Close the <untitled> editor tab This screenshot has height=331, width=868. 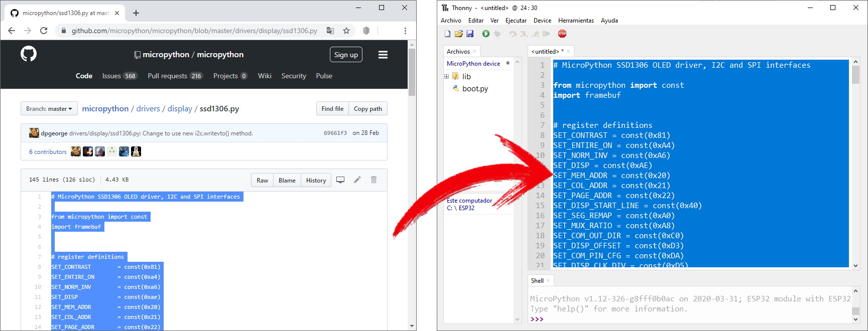[568, 51]
